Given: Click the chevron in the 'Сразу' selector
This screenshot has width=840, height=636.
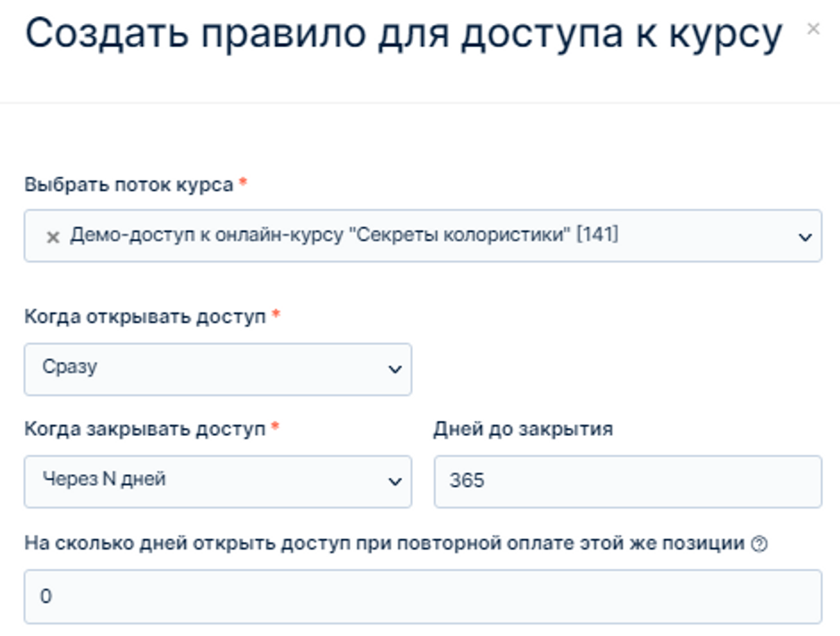Looking at the screenshot, I should 395,370.
